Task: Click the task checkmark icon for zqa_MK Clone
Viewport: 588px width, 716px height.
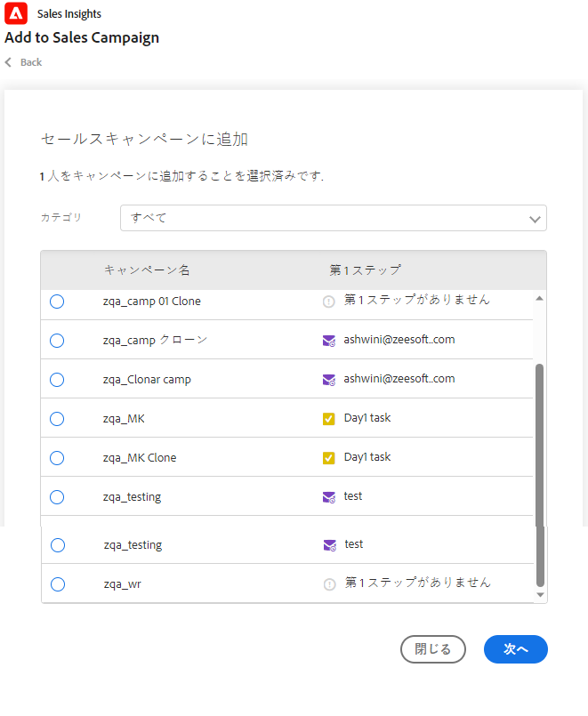Action: coord(329,458)
